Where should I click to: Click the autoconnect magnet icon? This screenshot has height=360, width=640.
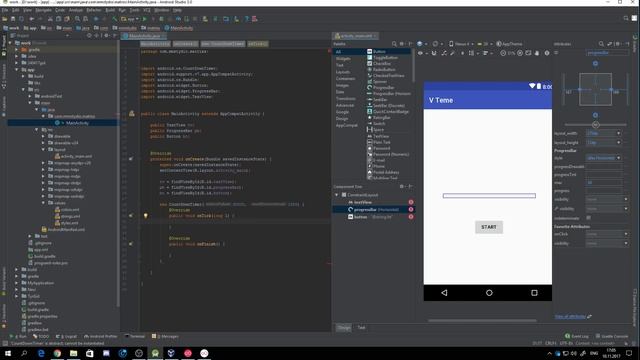pyautogui.click(x=434, y=53)
